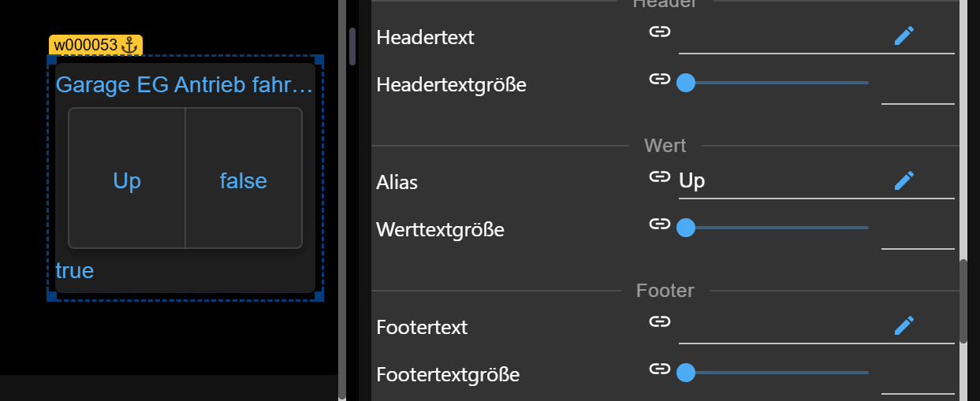The image size is (980, 401).
Task: Click the Footertextgröße slider handle
Action: tap(686, 373)
